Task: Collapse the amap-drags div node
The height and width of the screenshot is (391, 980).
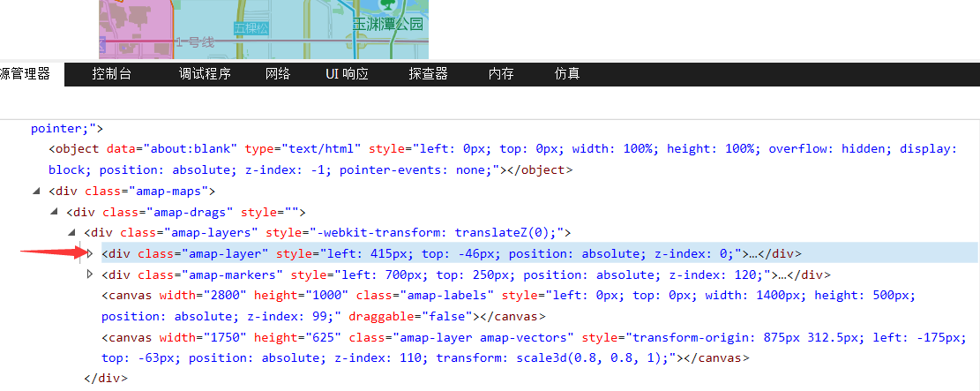Action: 53,212
